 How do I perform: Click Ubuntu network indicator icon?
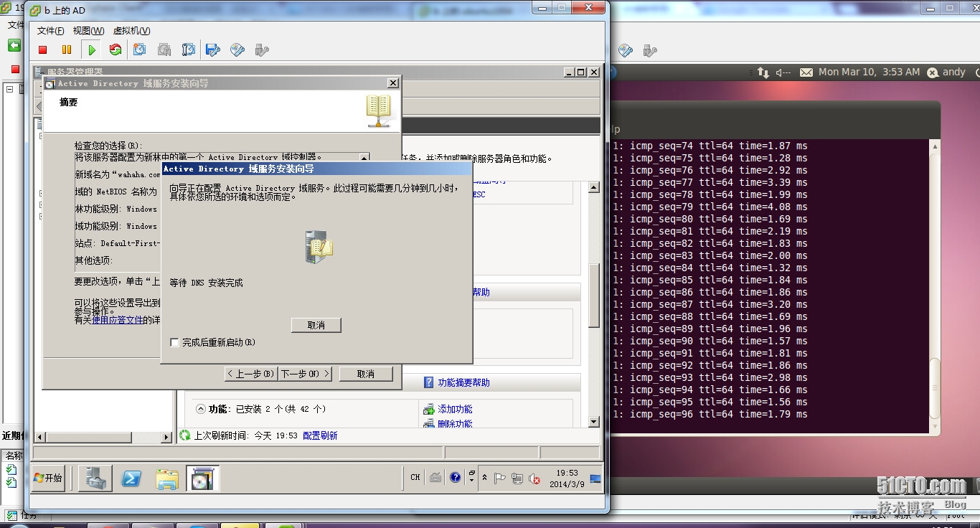point(762,72)
